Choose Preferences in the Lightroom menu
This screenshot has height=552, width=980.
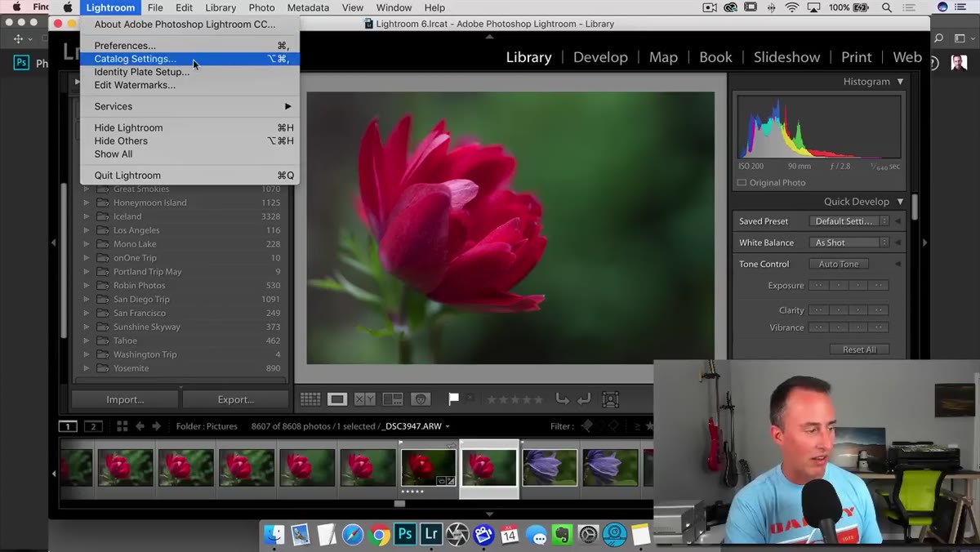coord(189,46)
